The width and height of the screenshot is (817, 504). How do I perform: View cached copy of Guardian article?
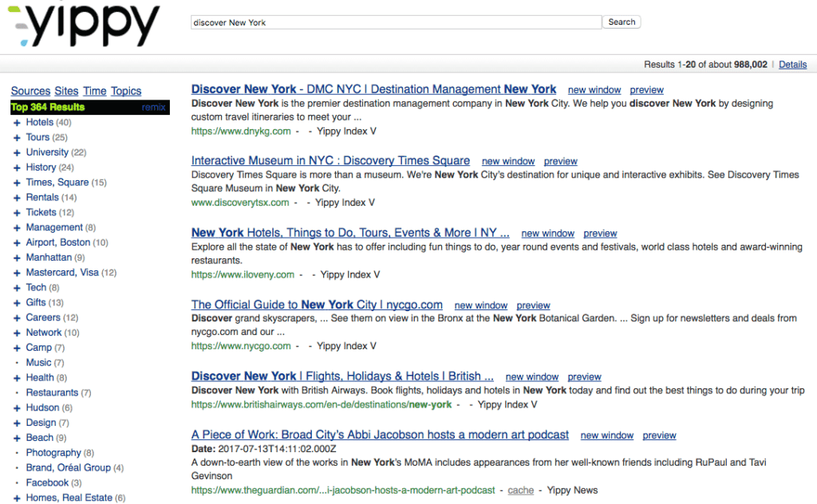pyautogui.click(x=520, y=490)
